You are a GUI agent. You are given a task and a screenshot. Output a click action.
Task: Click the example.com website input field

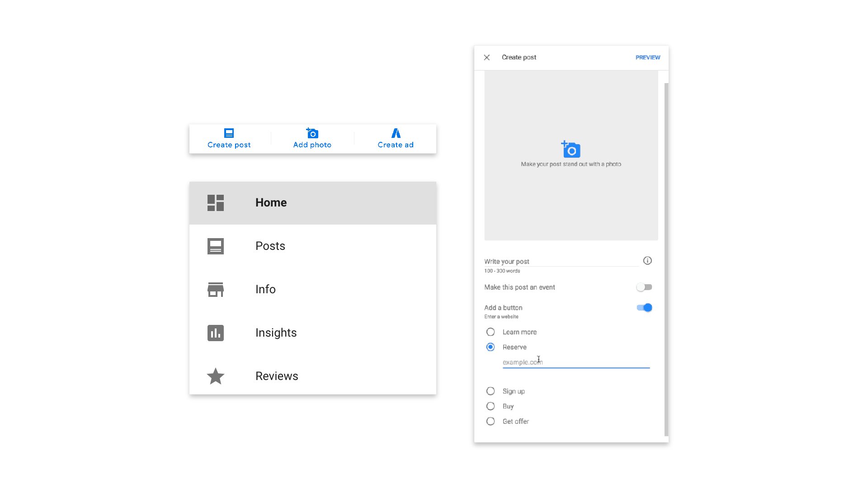(x=576, y=362)
